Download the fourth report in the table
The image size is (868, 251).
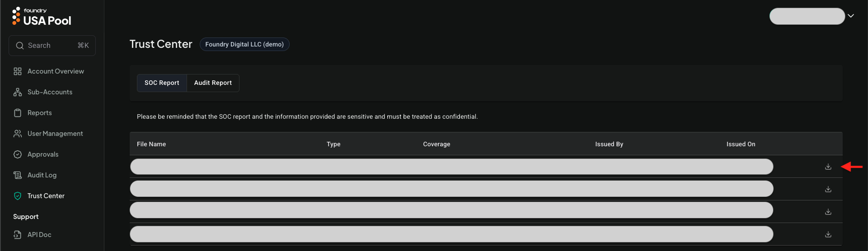coord(828,234)
